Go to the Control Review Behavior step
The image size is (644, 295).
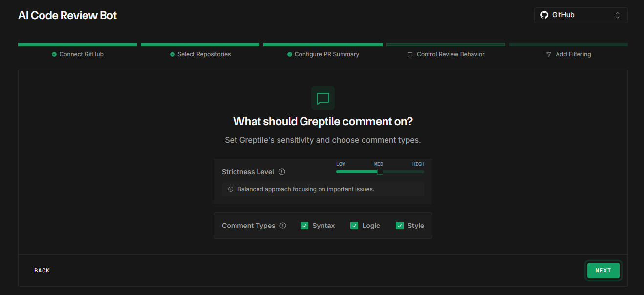[x=446, y=54]
